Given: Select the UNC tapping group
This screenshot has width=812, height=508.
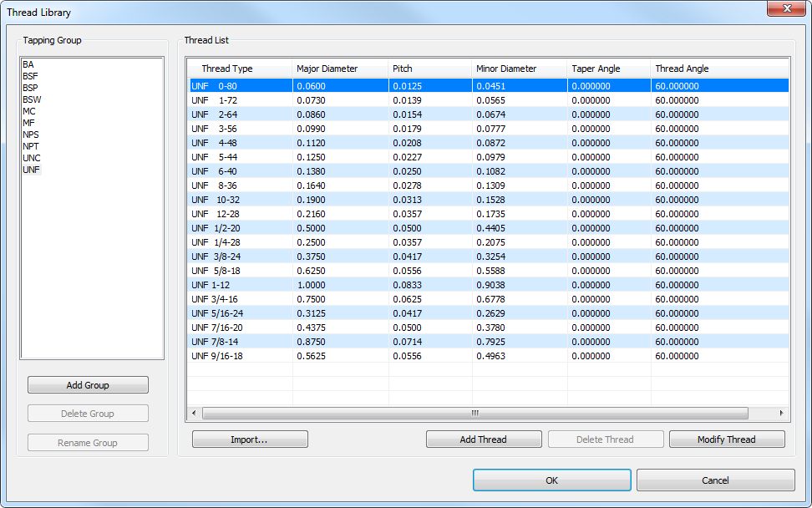Looking at the screenshot, I should point(31,158).
